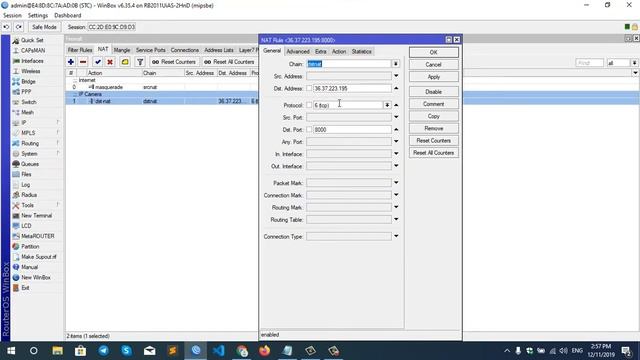
Task: Open Bridge in sidebar
Action: 28,82
